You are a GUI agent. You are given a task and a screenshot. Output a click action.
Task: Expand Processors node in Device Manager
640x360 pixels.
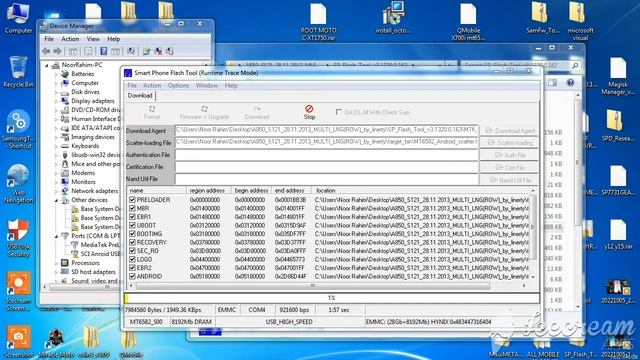pos(56,263)
